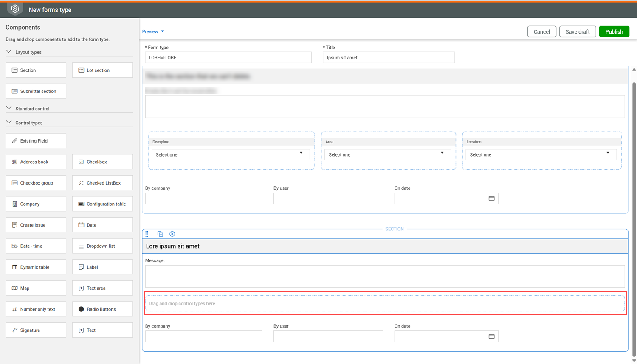Open calendar picker in bottom On date field
Screen dimensions: 637x364
pyautogui.click(x=491, y=336)
